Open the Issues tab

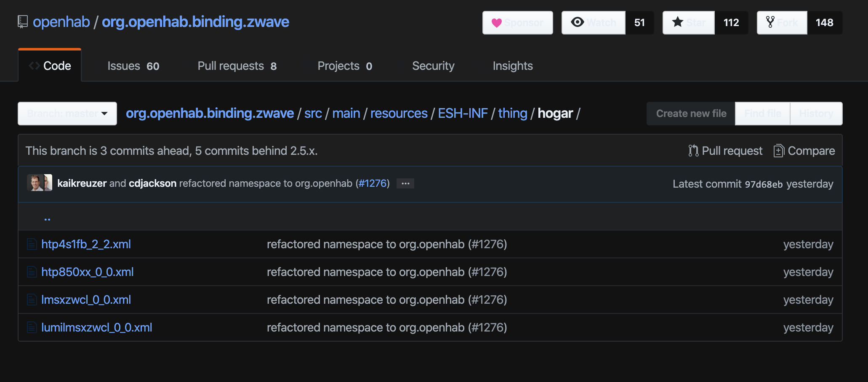pyautogui.click(x=133, y=66)
